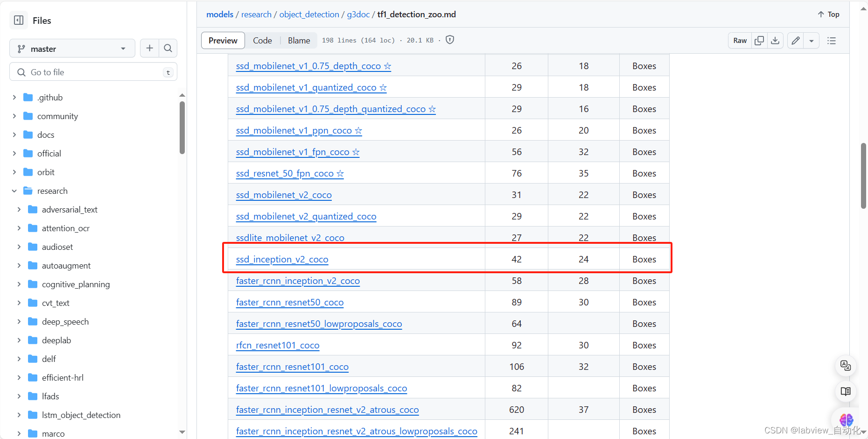
Task: Open ssd_mobilenet_v2_coco model link
Action: coord(284,195)
